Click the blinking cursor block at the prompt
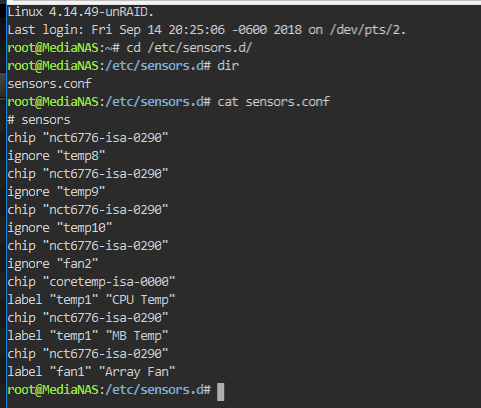The image size is (481, 408). [x=220, y=392]
